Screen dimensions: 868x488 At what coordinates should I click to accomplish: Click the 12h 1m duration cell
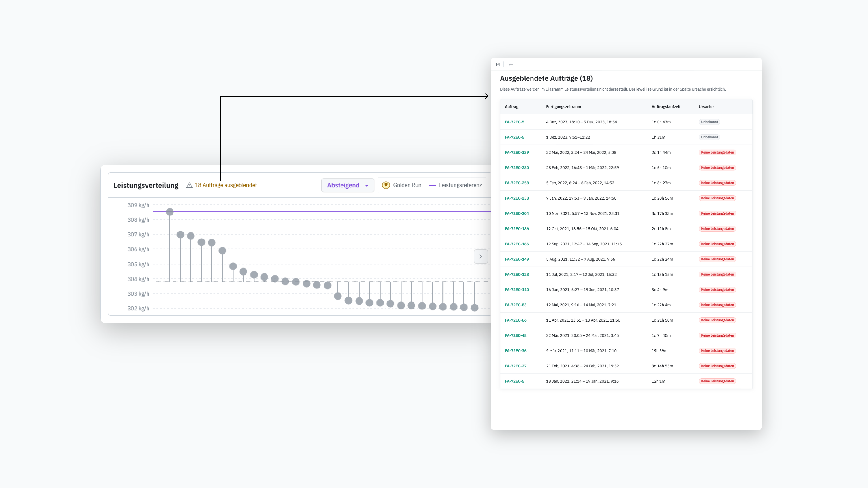click(x=658, y=381)
